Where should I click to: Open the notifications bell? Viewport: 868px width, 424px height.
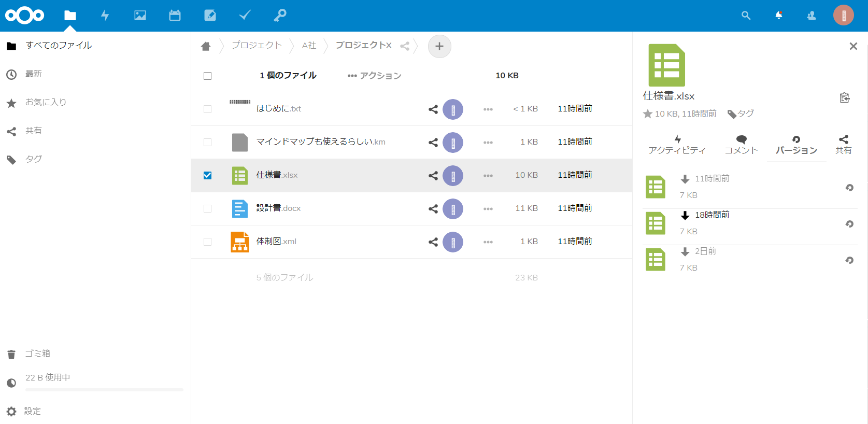point(778,16)
